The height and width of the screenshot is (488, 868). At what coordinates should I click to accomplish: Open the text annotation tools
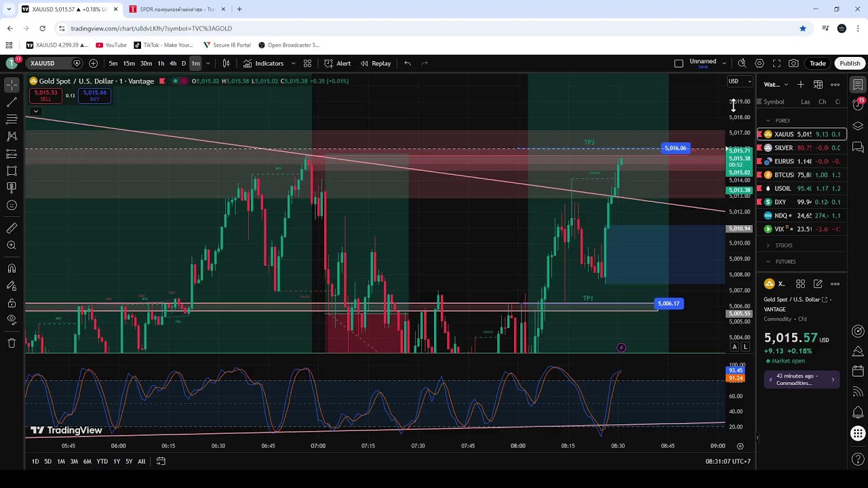pos(12,188)
